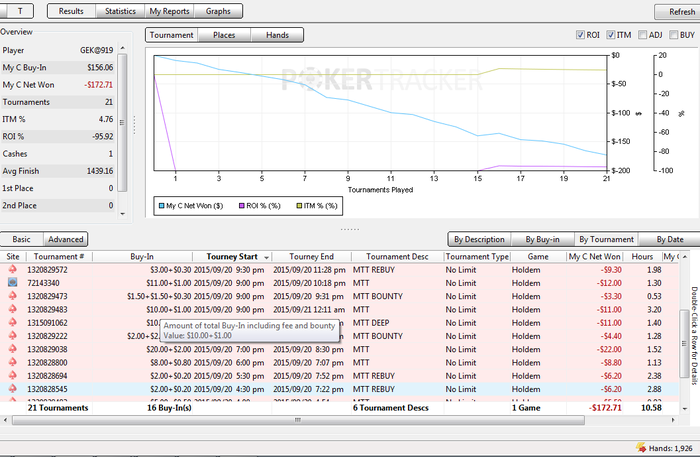Click the Refresh button
Viewport: 700px width, 457px height.
coord(678,12)
